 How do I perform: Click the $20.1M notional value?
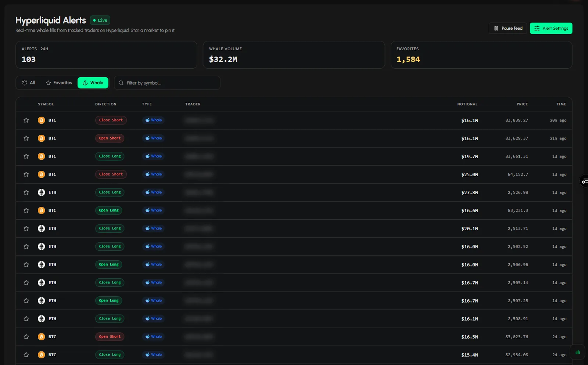pyautogui.click(x=470, y=228)
